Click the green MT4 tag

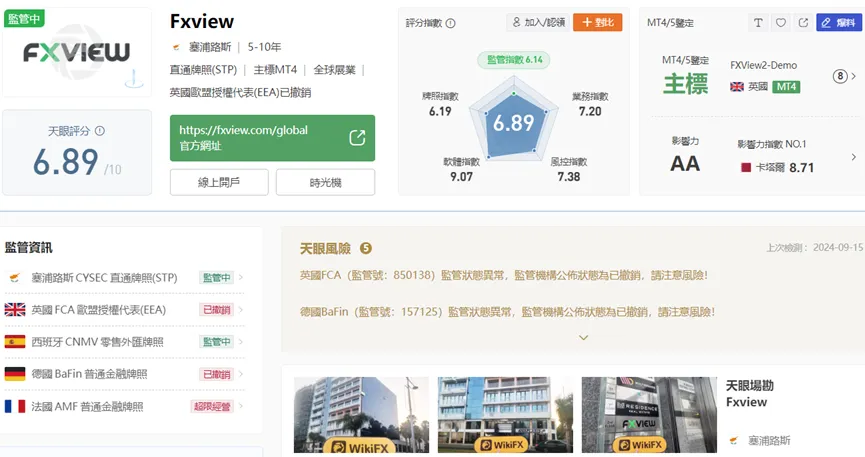(x=786, y=87)
